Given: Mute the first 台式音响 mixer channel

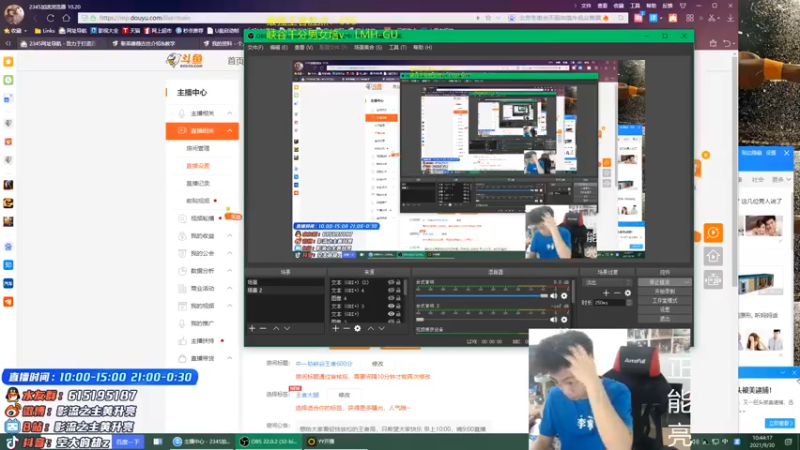Looking at the screenshot, I should 554,296.
